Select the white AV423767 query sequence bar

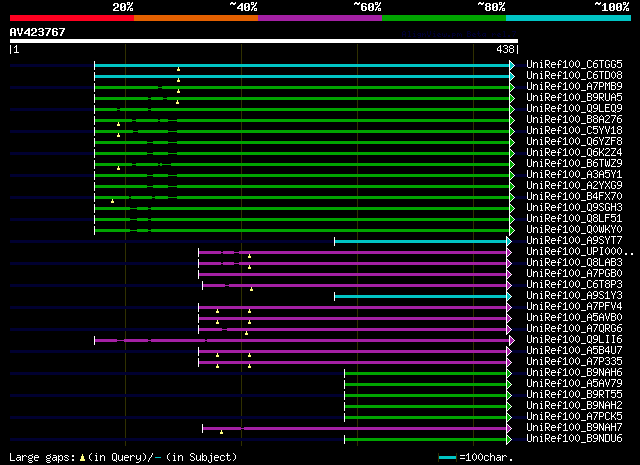pos(264,41)
